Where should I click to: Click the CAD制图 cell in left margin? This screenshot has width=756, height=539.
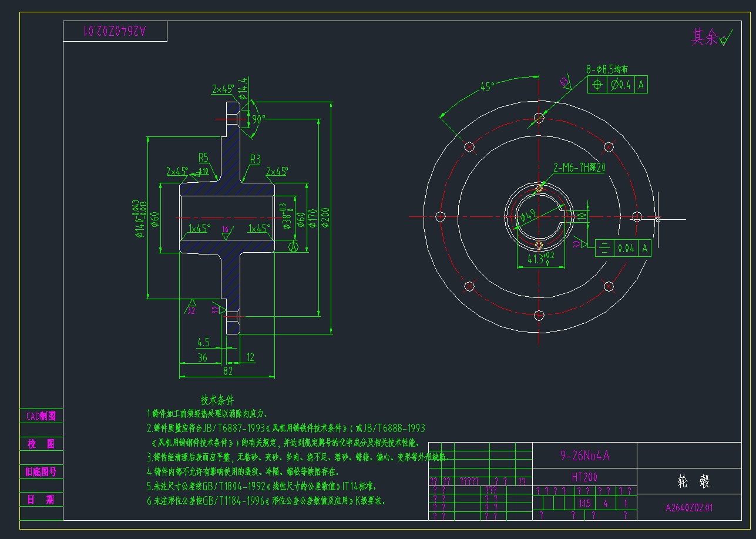click(41, 416)
